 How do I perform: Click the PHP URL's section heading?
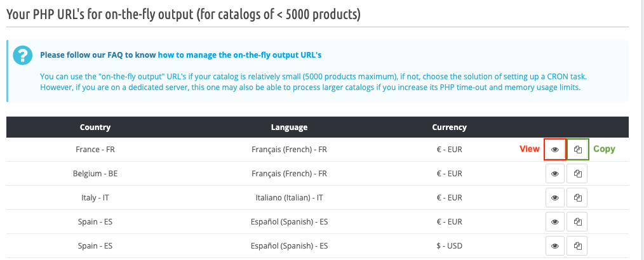[x=184, y=15]
